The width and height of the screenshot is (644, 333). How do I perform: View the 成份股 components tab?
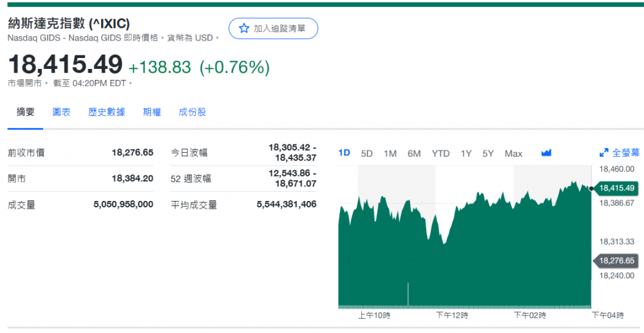[193, 112]
